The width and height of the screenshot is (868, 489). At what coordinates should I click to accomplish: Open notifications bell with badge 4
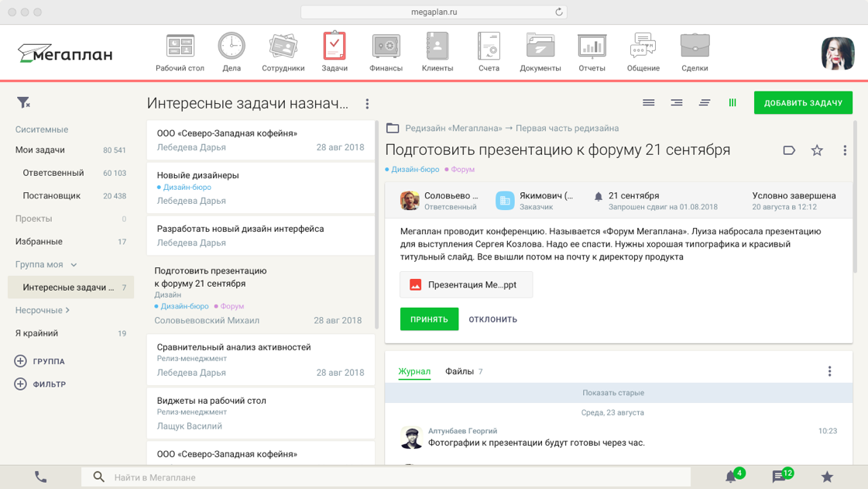(735, 476)
